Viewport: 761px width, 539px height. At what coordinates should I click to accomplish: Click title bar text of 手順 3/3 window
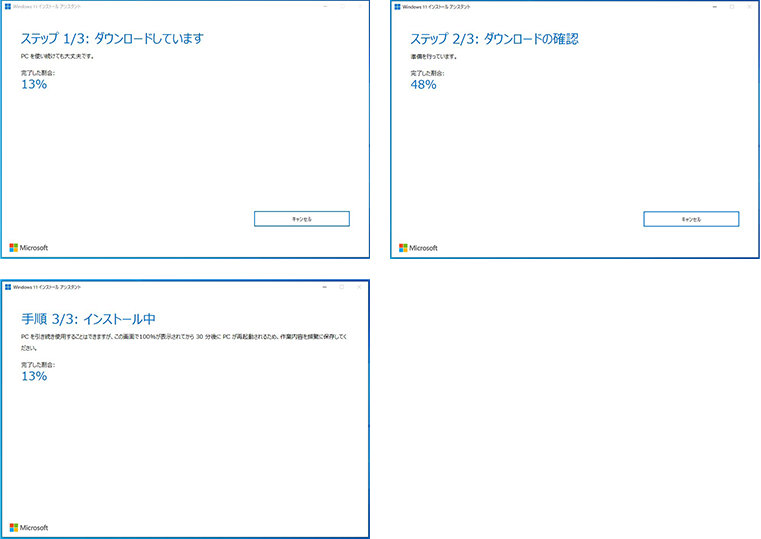tap(47, 287)
